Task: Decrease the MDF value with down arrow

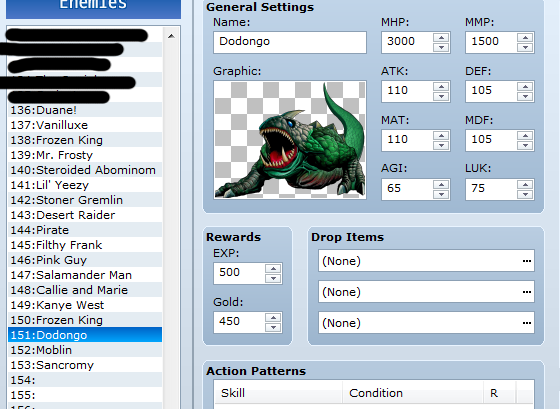Action: (525, 145)
